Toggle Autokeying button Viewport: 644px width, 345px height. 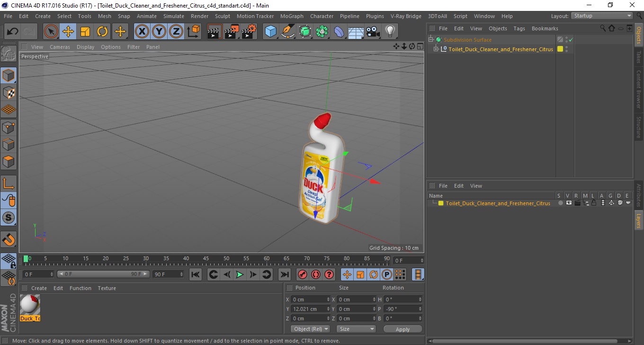[x=315, y=274]
